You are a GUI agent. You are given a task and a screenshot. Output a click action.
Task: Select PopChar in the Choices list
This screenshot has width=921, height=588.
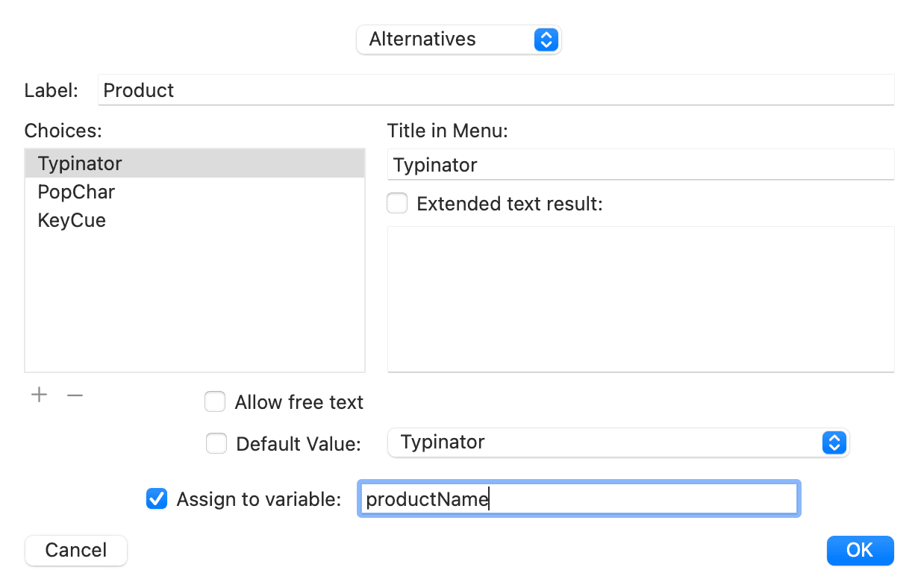76,192
